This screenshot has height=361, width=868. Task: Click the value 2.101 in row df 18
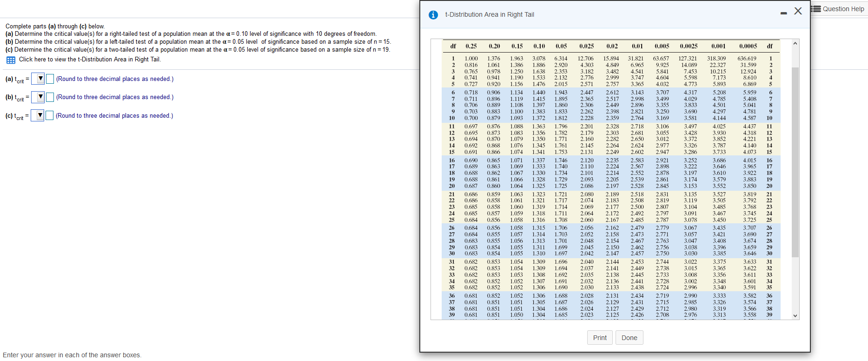click(587, 173)
